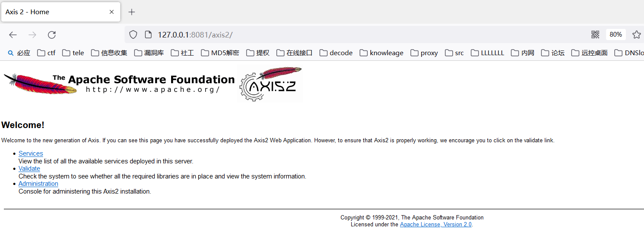The image size is (644, 241).
Task: Click the Axis2 gear and feather logo
Action: [x=270, y=84]
